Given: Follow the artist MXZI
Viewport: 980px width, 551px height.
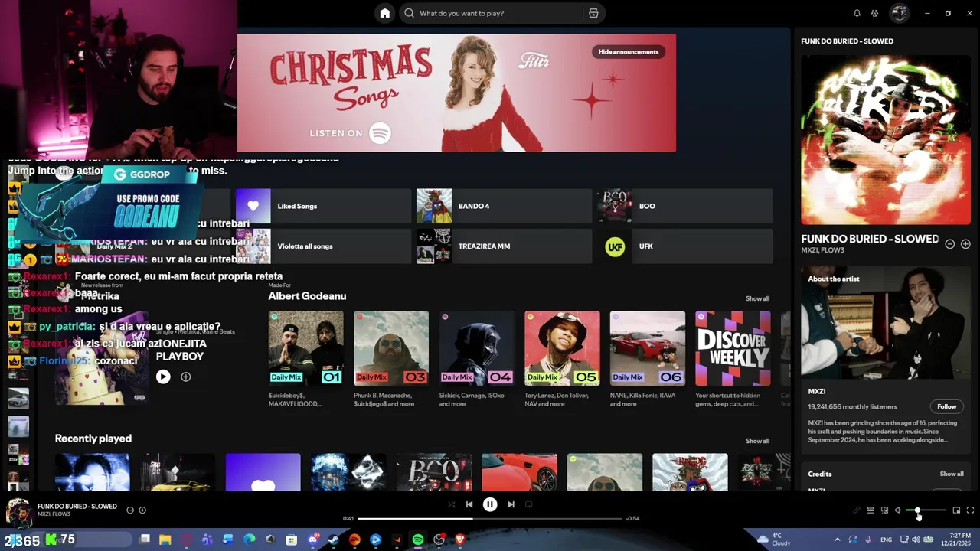Looking at the screenshot, I should (x=947, y=406).
